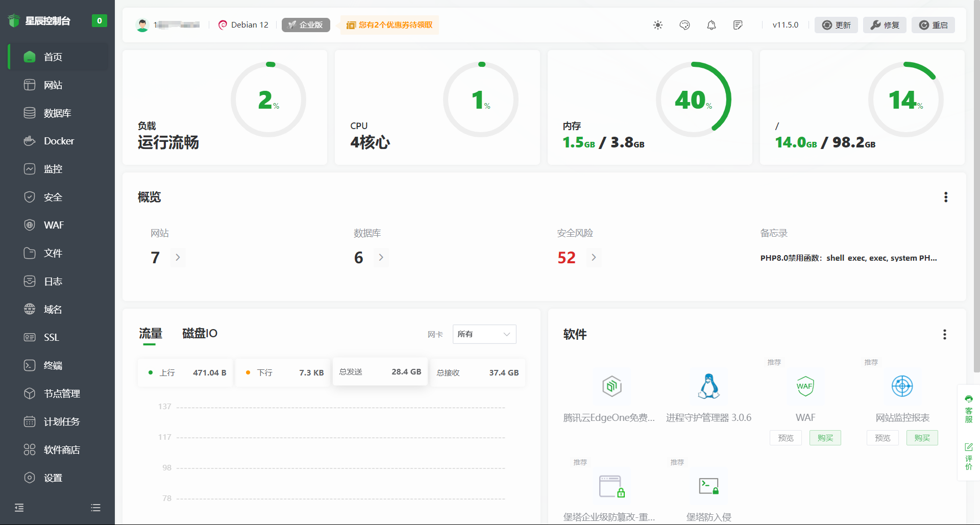Click the 修复 repair button

point(885,25)
